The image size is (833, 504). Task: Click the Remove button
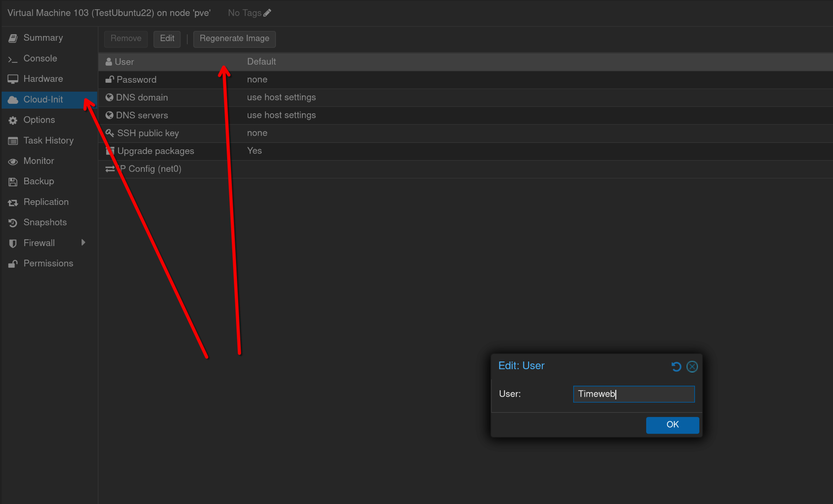[126, 39]
